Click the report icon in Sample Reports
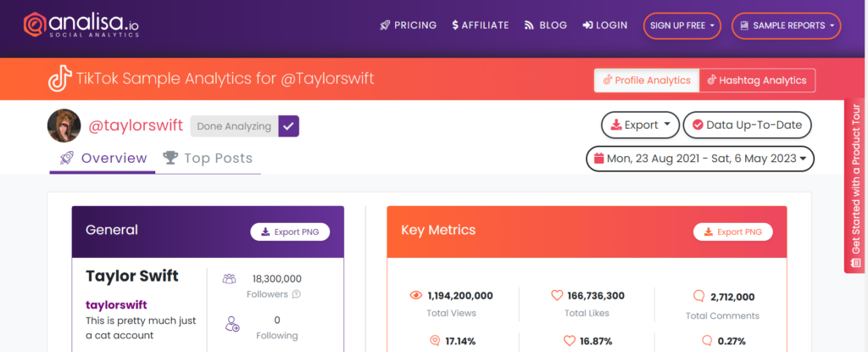868x352 pixels. 744,25
